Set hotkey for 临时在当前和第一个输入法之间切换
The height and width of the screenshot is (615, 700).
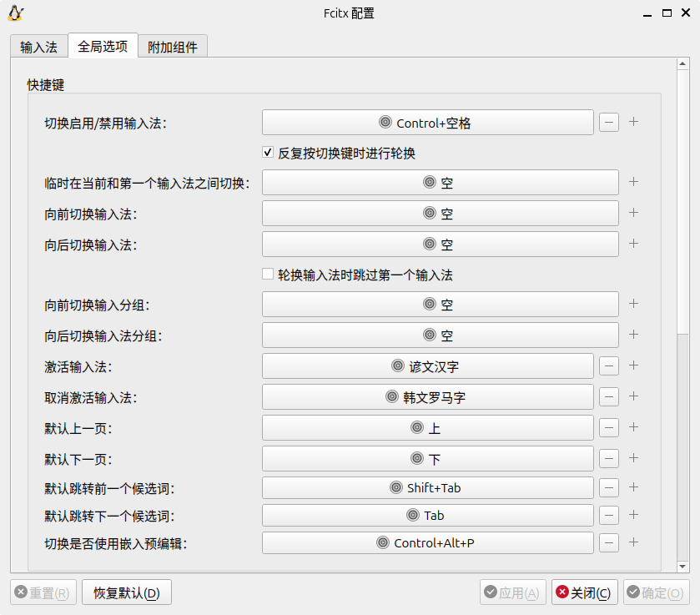pyautogui.click(x=441, y=182)
